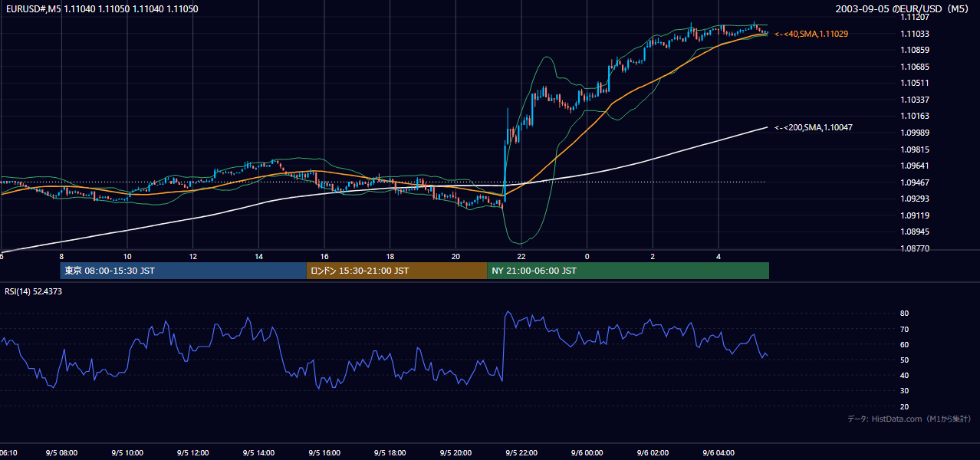Click price level 1.11033 on price axis
Screen dimensions: 980x460
[915, 34]
